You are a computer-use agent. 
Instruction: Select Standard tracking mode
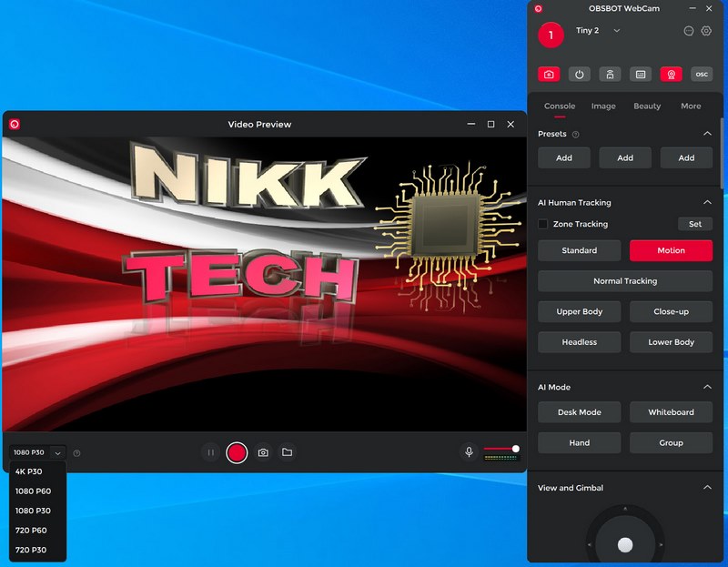pyautogui.click(x=579, y=250)
